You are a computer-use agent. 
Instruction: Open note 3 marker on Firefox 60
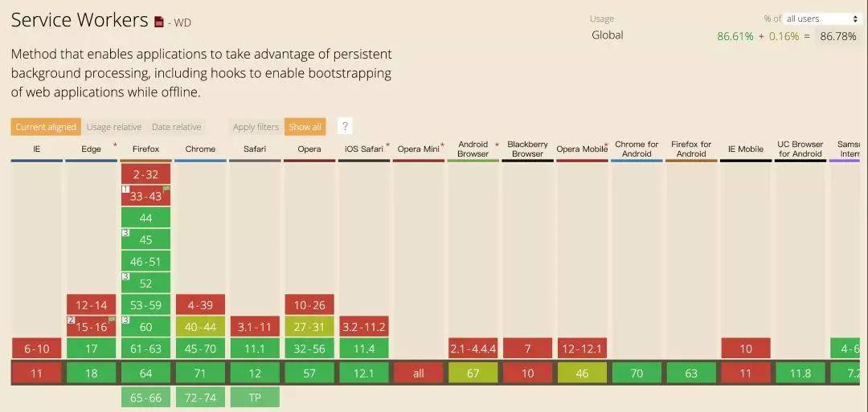point(125,320)
